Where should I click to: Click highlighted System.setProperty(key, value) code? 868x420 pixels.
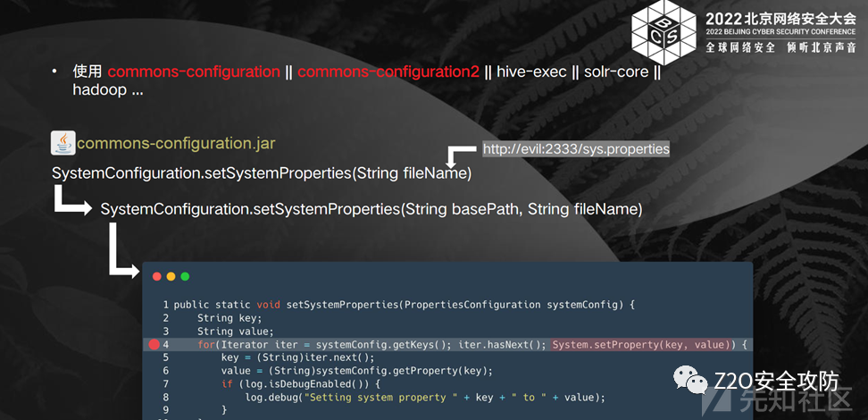642,345
